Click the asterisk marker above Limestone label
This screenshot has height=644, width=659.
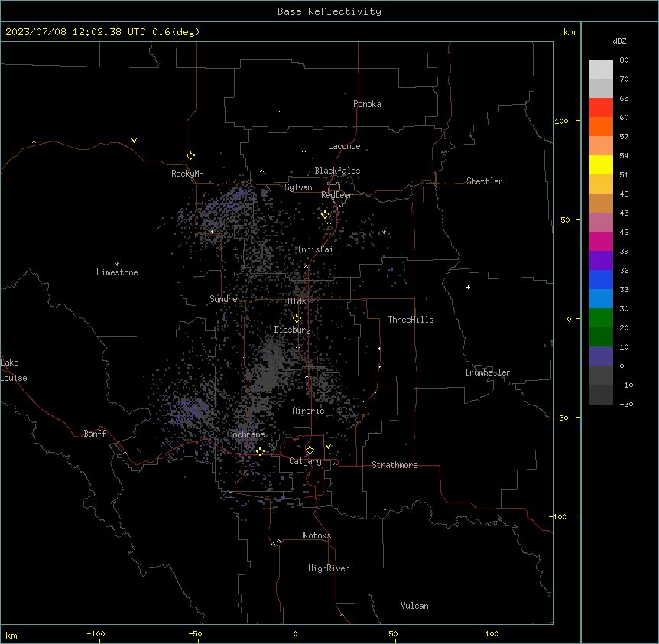117,265
